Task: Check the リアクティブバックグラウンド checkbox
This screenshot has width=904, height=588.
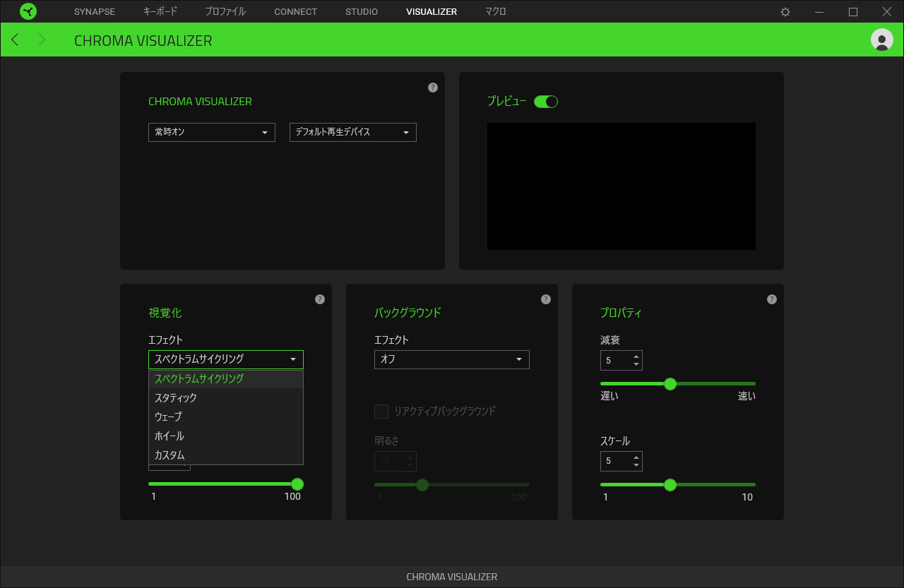Action: 381,411
